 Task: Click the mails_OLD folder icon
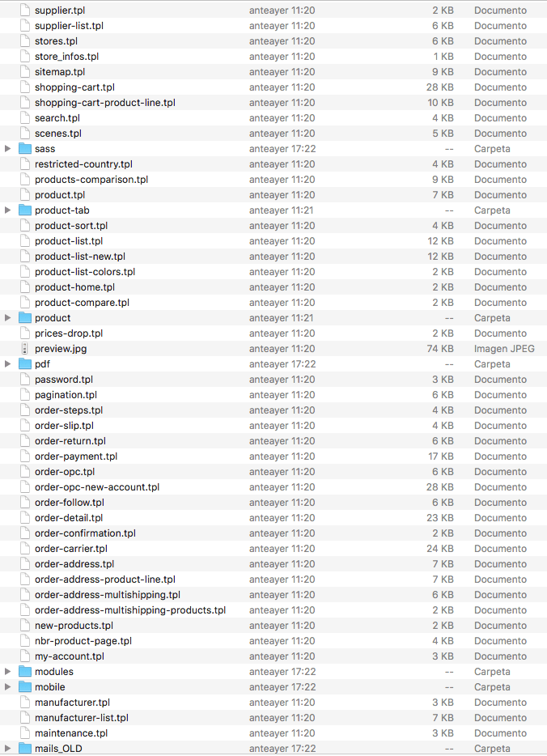[x=25, y=748]
